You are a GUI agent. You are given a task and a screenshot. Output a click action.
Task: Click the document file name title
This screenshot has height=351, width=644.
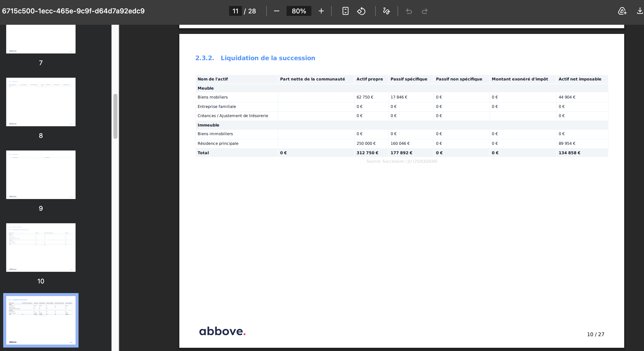click(73, 11)
